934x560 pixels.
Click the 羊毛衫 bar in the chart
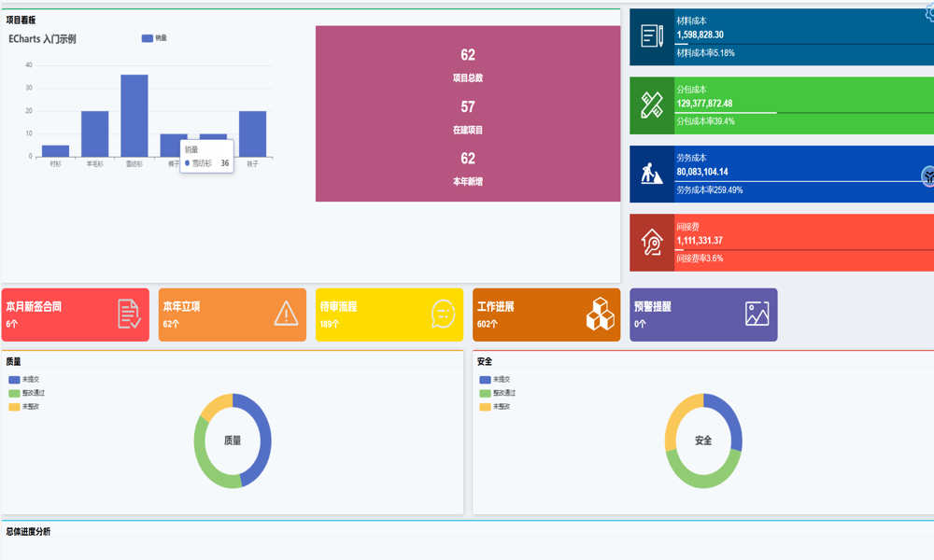pyautogui.click(x=94, y=134)
